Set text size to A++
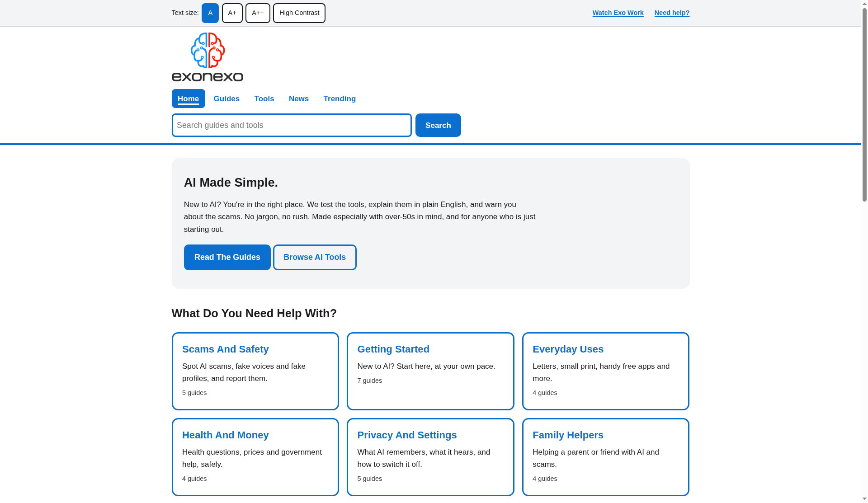Viewport: 868px width, 503px height. 258,13
